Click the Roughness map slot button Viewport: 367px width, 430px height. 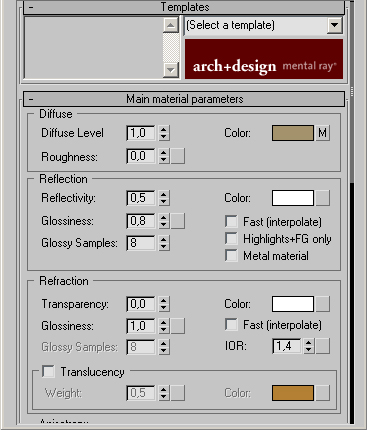point(178,156)
